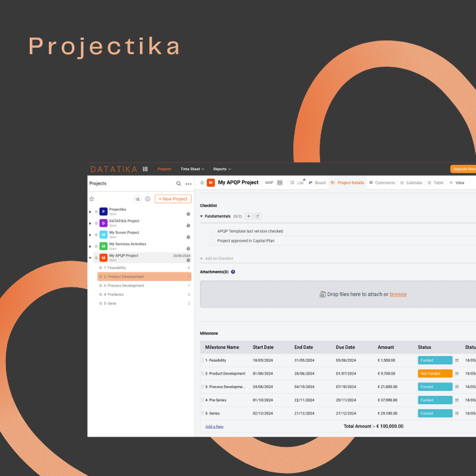Screen dimensions: 476x476
Task: Click Funded status of 5- Series milestone
Action: tap(435, 414)
